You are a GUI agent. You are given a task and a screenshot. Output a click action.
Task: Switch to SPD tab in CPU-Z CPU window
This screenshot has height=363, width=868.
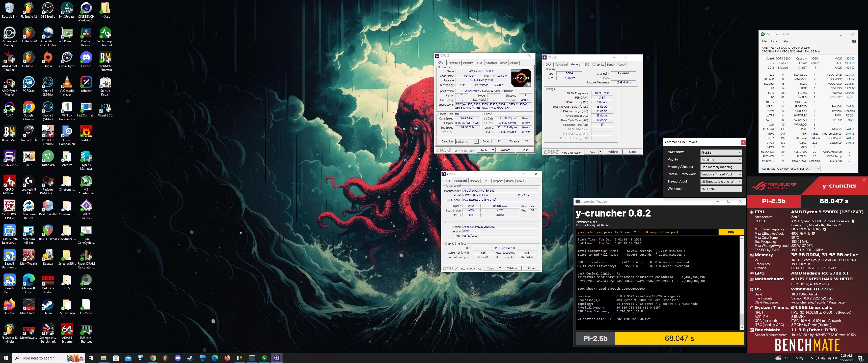coord(479,63)
